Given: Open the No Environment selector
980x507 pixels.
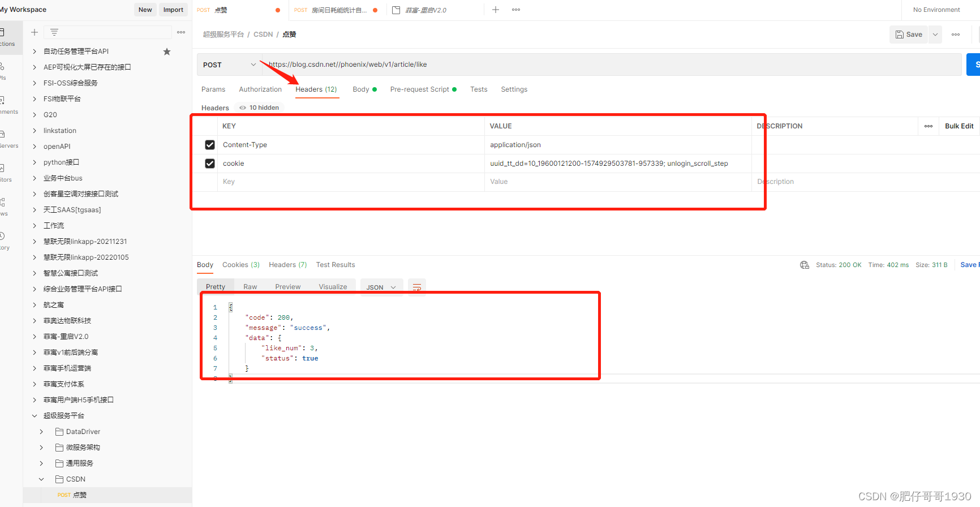Looking at the screenshot, I should [936, 10].
